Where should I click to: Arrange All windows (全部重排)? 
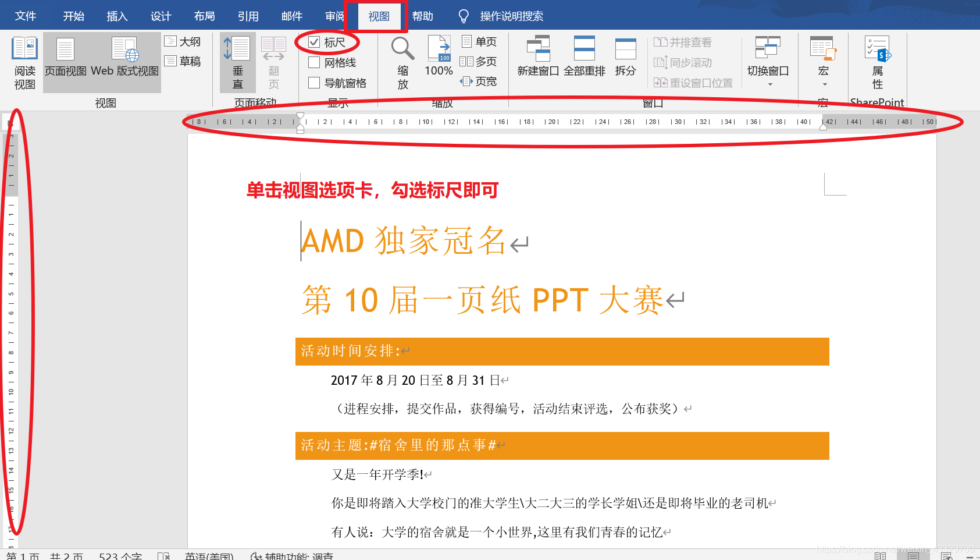(x=585, y=56)
